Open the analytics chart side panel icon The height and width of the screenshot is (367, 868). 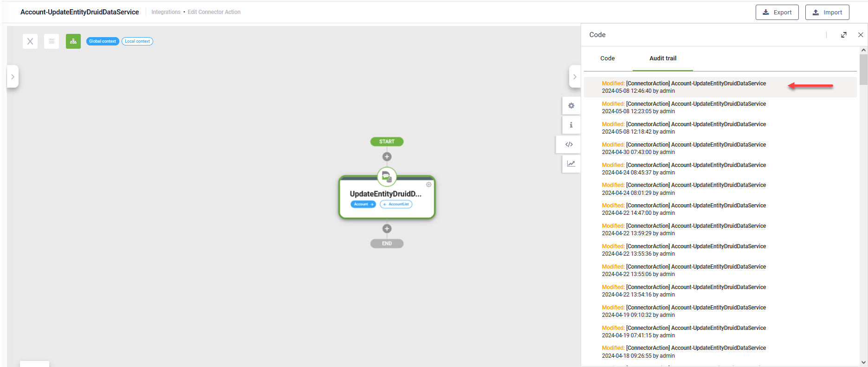(x=571, y=164)
